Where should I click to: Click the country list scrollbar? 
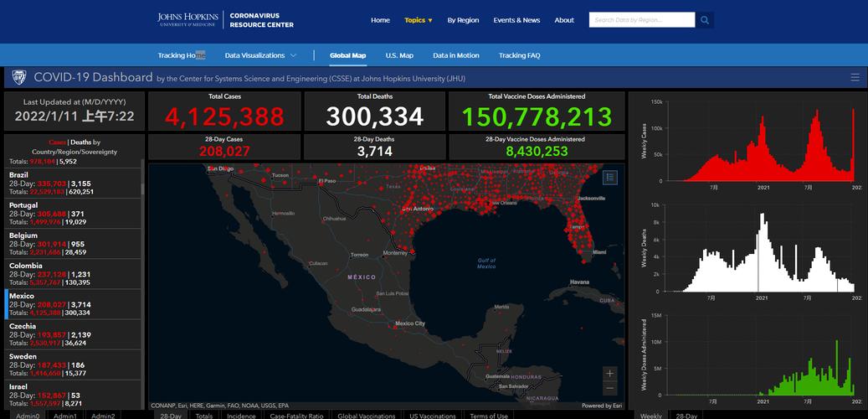pyautogui.click(x=143, y=189)
